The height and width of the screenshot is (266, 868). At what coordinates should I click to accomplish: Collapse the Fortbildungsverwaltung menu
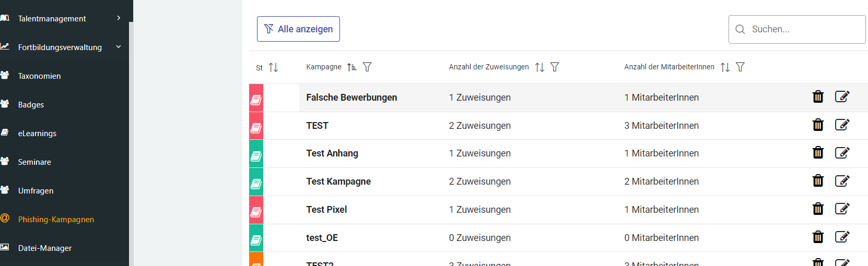(119, 47)
